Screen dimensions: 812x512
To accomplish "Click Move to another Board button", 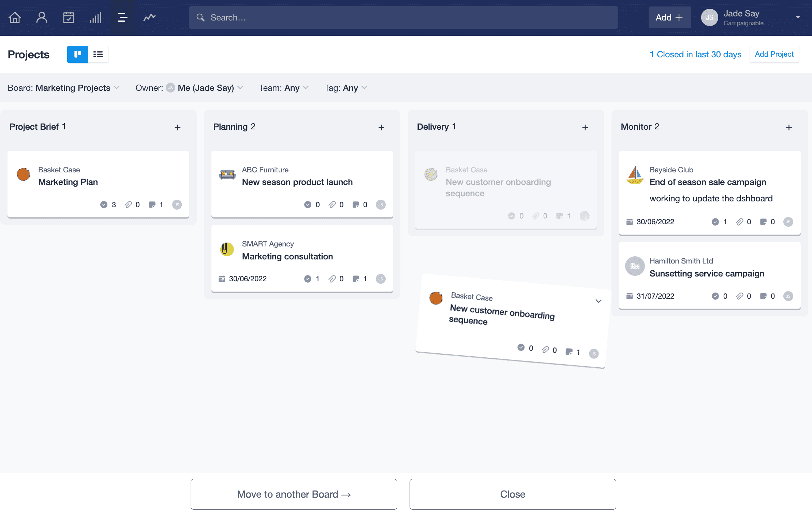I will click(x=293, y=494).
